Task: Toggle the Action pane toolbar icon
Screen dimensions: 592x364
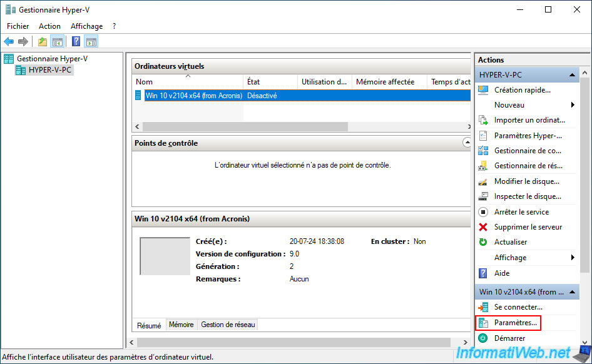Action: [x=91, y=41]
